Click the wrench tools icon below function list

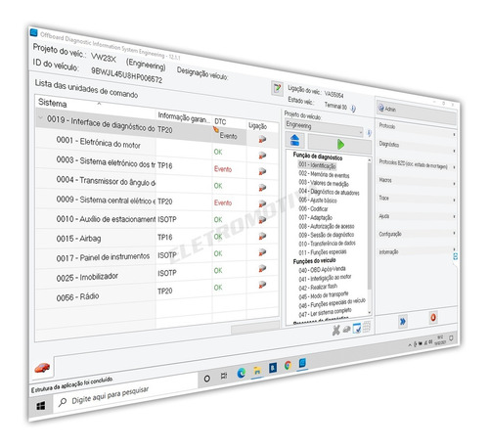pos(335,331)
